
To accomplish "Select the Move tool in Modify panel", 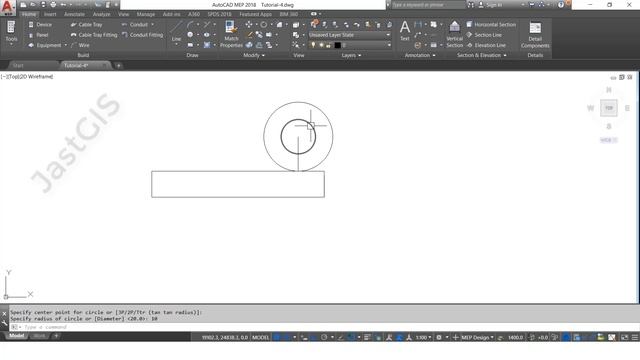I will (x=249, y=25).
